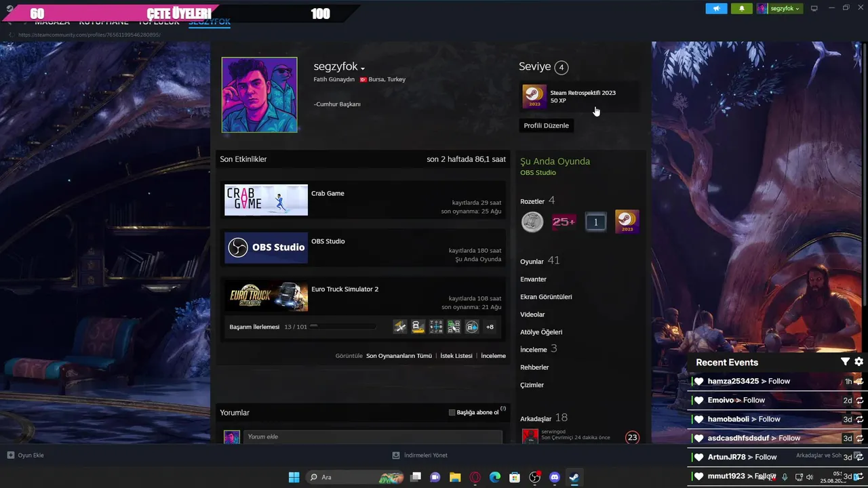Click the taskbar Ara search box
Viewport: 868px width, 488px height.
(356, 477)
